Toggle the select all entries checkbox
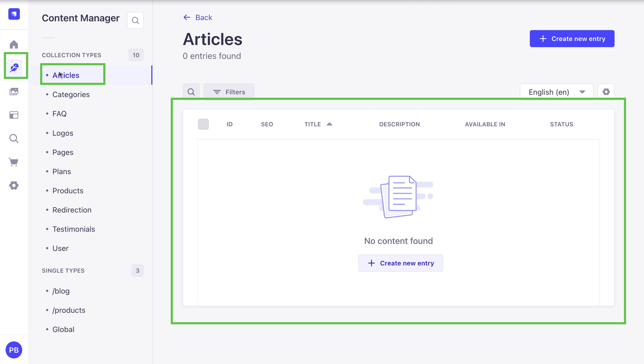644x364 pixels. (x=203, y=124)
